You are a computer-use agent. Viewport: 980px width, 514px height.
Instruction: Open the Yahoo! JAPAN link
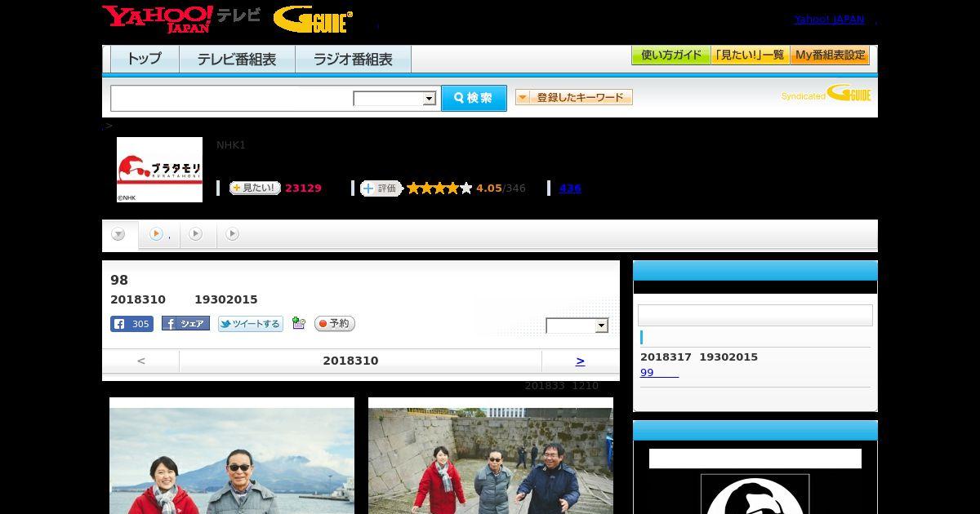(829, 20)
